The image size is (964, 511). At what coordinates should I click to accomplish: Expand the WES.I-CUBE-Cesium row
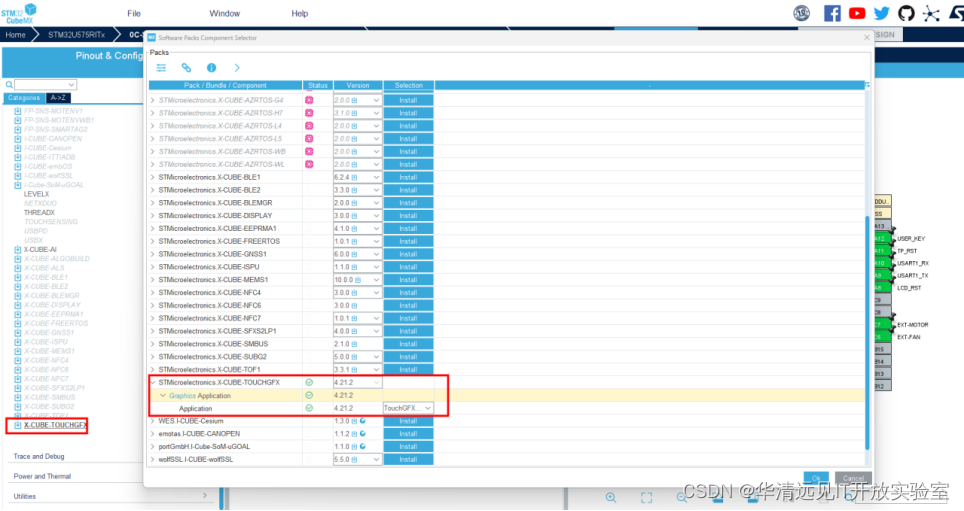153,421
